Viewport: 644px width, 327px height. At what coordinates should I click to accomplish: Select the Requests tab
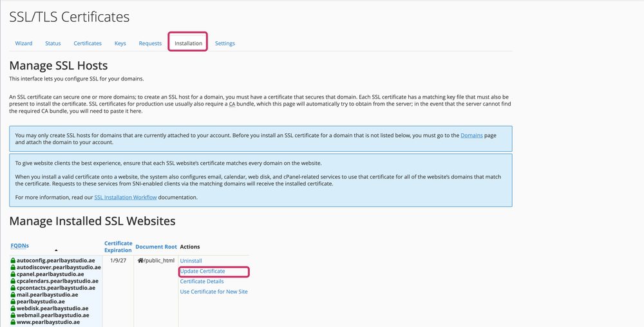tap(150, 43)
